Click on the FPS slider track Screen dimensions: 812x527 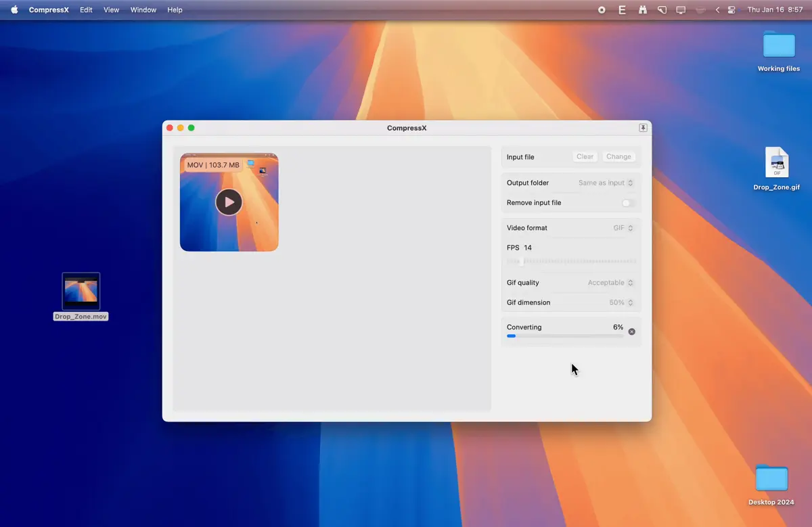click(571, 261)
